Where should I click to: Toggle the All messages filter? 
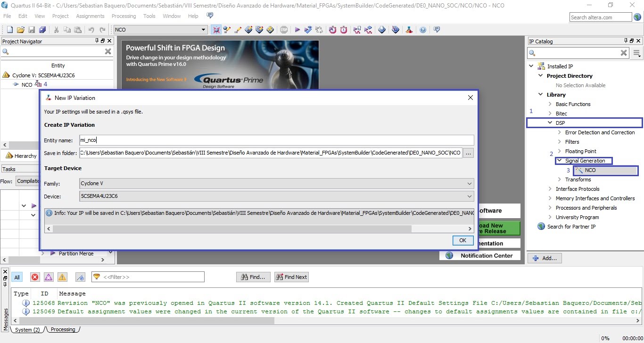(17, 277)
